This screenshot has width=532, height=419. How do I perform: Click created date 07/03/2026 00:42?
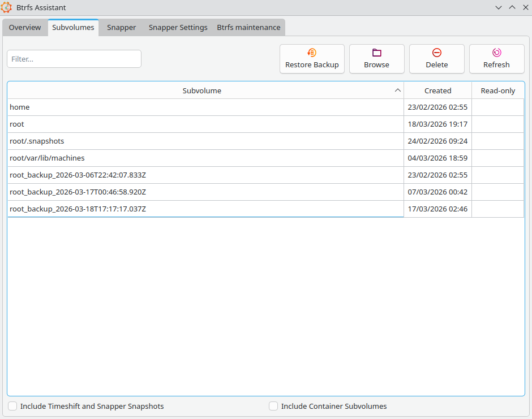click(437, 192)
